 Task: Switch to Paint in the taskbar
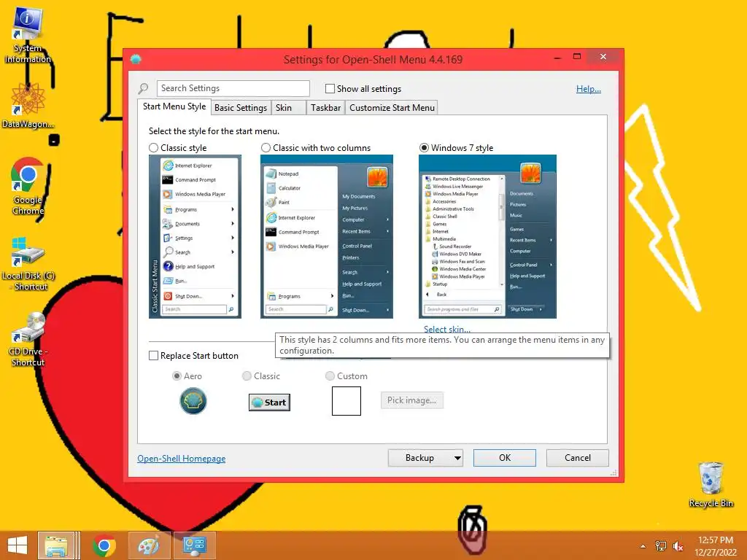149,545
